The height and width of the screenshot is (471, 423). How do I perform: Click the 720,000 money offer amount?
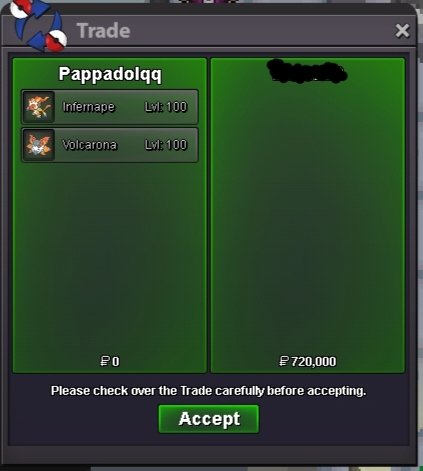[x=314, y=361]
